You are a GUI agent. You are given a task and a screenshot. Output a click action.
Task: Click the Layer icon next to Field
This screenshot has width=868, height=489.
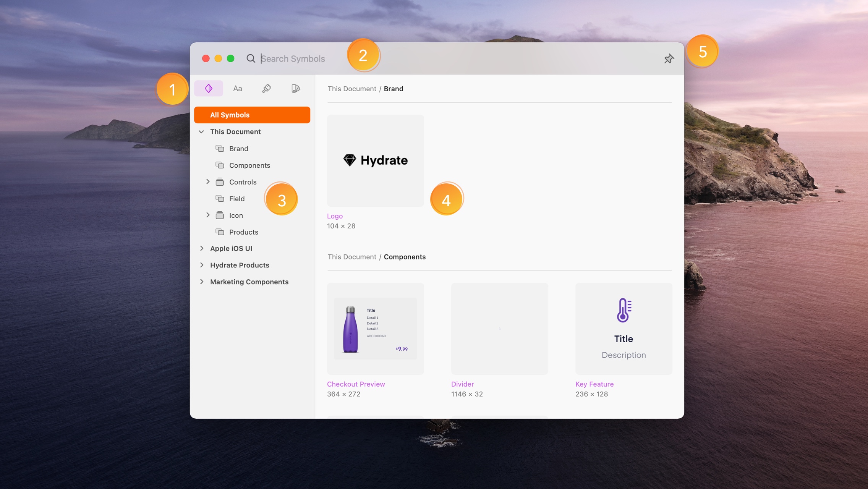(219, 199)
